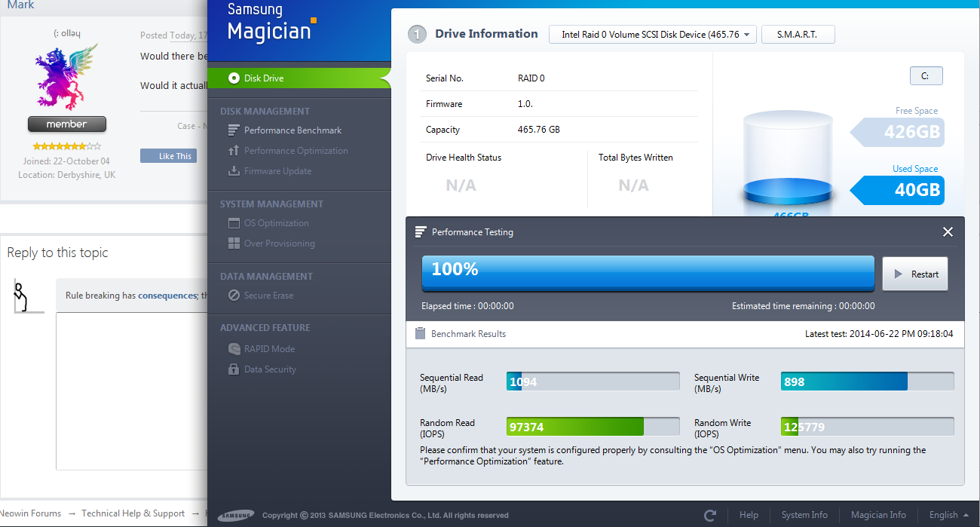Open Secure Erase under Data Management
Viewport: 980px width, 527px height.
[268, 296]
